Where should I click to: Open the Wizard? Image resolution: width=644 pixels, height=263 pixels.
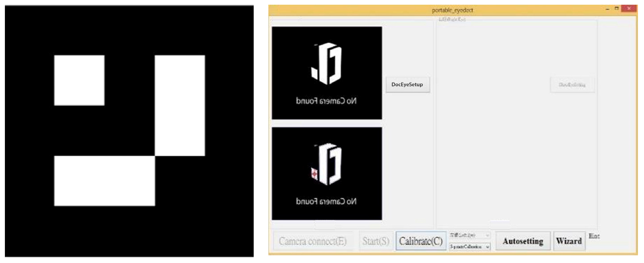[x=569, y=241]
